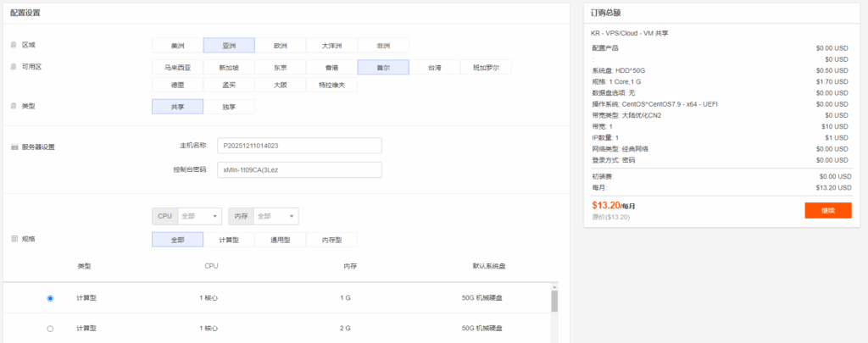Click the 可用区 availability zone icon
The image size is (868, 343).
point(13,66)
